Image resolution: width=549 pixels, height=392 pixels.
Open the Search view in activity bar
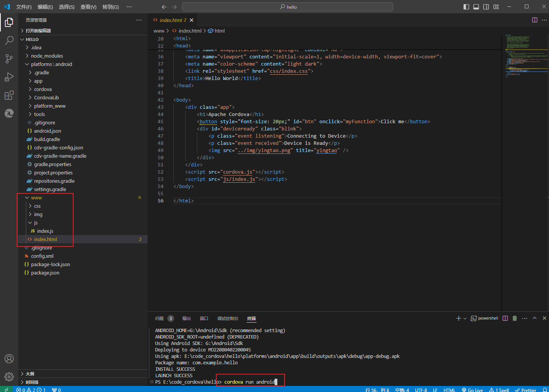[x=9, y=40]
